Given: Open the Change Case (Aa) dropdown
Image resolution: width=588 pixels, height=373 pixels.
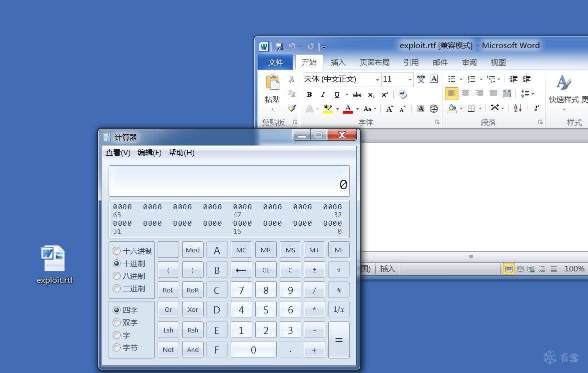Looking at the screenshot, I should [x=369, y=109].
